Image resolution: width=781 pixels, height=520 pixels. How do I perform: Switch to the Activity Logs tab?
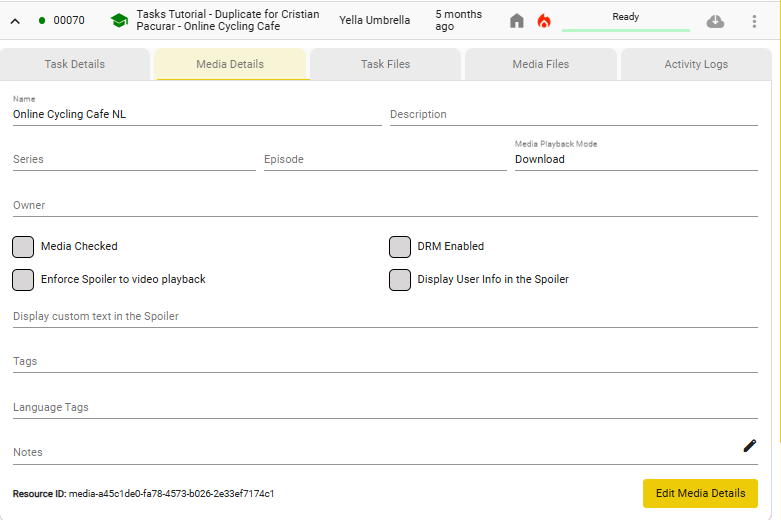(x=696, y=64)
